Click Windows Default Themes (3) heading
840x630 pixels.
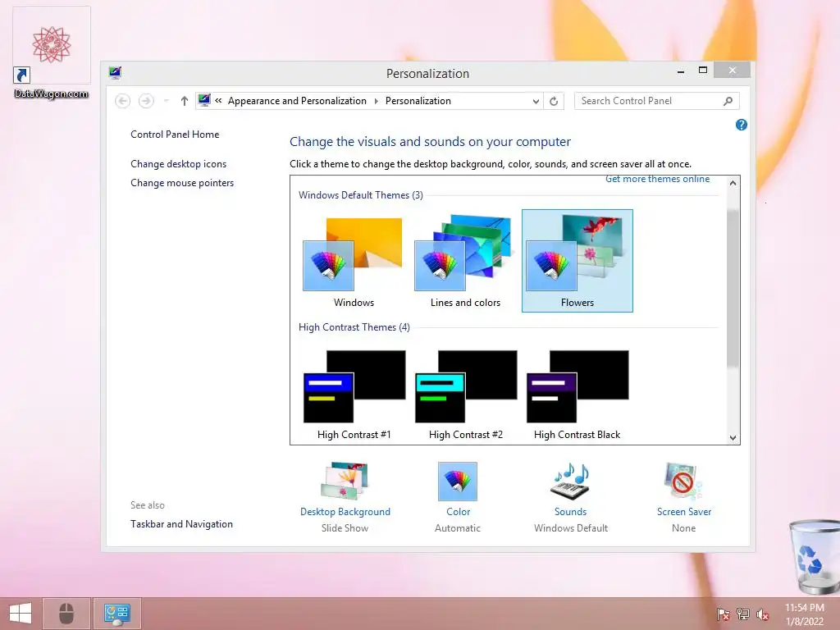[x=361, y=195]
